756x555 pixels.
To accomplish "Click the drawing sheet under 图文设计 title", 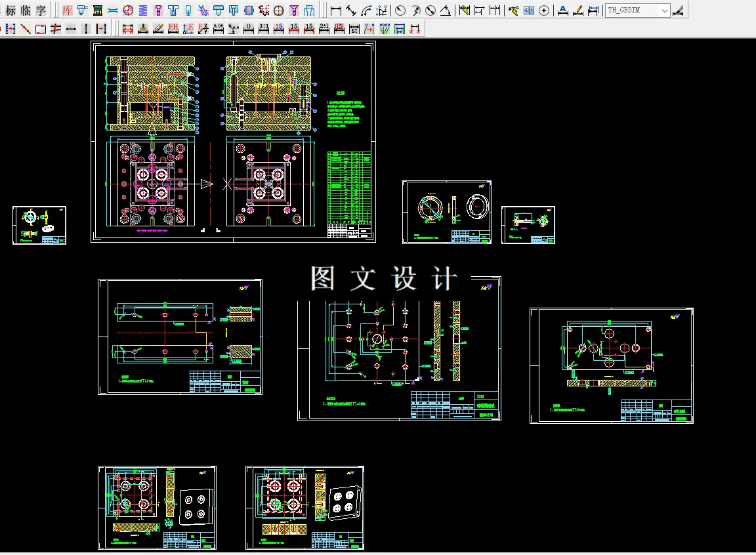I will (x=399, y=349).
